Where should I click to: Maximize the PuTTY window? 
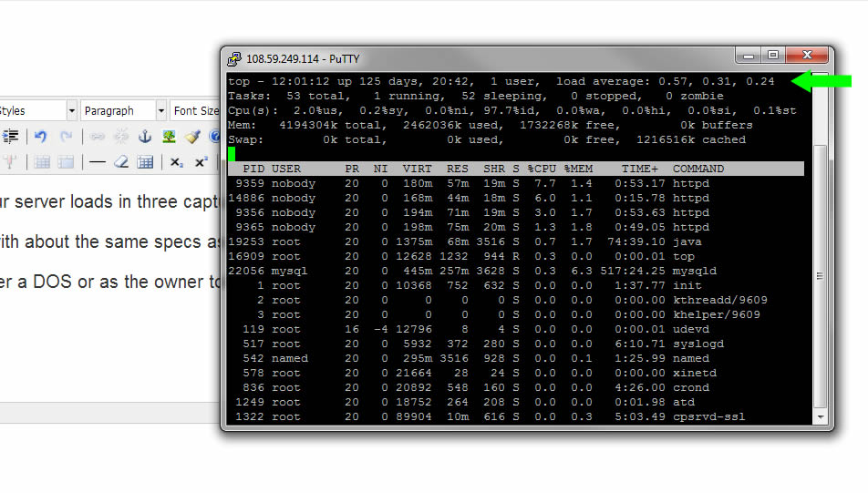pos(773,56)
